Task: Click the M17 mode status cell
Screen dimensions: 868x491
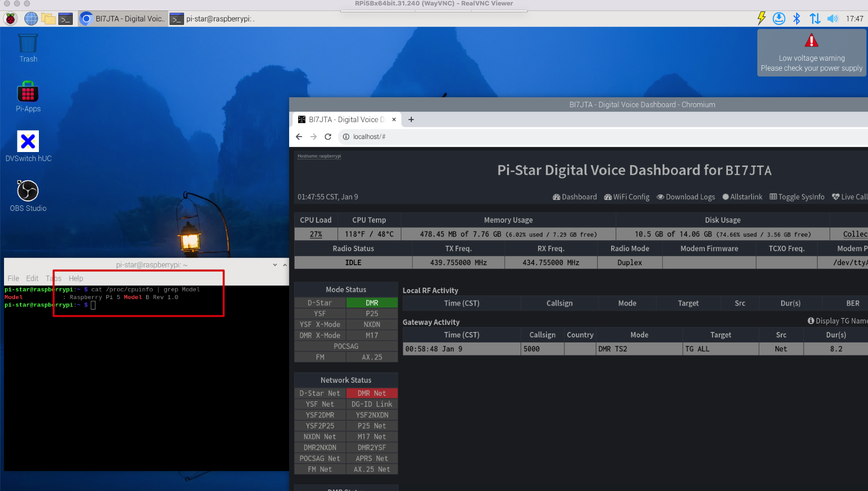Action: pos(372,335)
